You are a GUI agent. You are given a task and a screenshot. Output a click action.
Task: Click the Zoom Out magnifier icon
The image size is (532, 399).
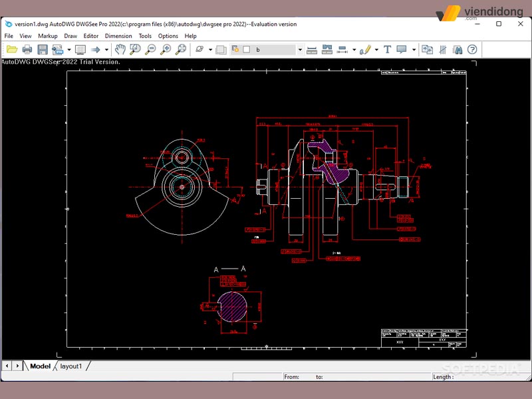click(150, 49)
